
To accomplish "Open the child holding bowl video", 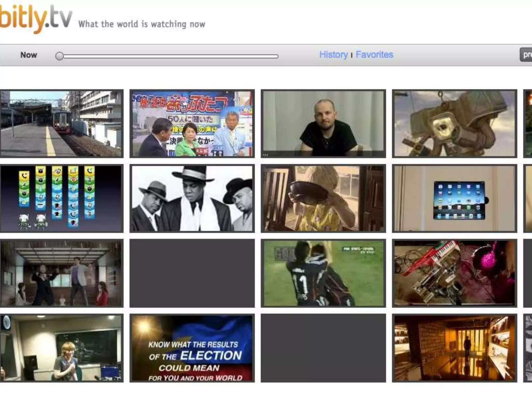I will pyautogui.click(x=323, y=198).
